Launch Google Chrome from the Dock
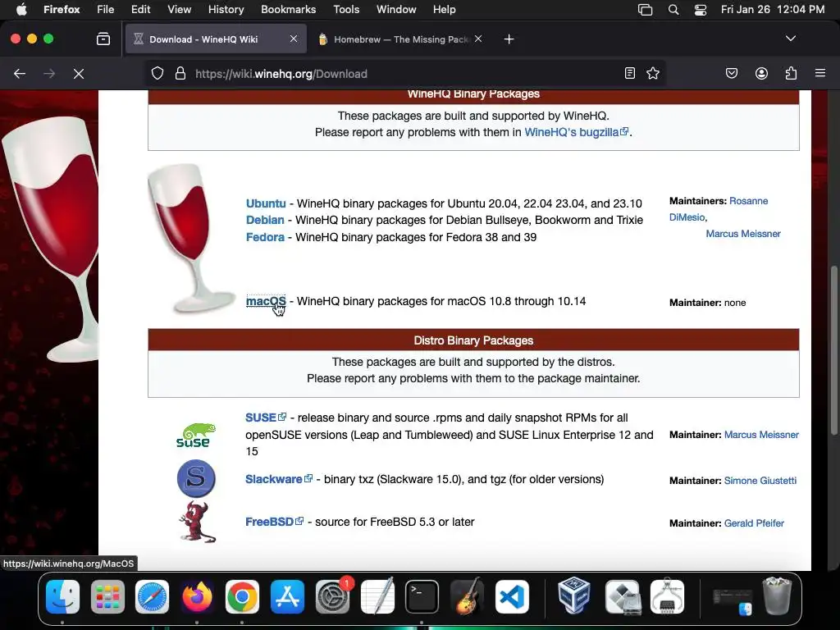Screen dimensions: 840x630 [242, 597]
